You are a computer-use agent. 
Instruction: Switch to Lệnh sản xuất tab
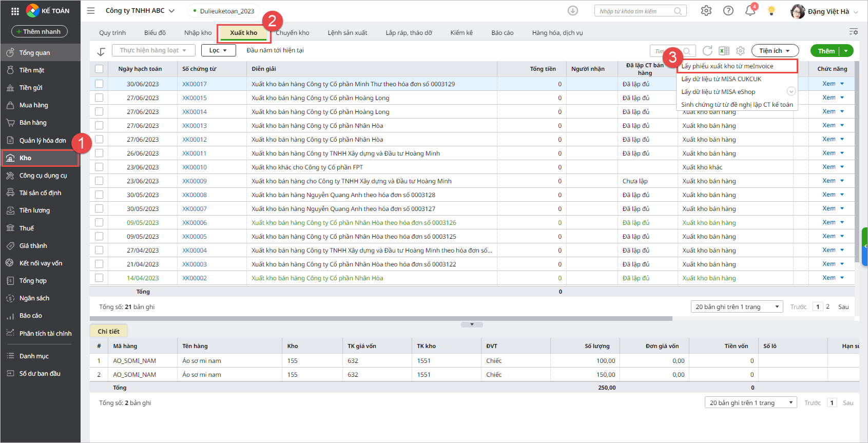coord(348,33)
